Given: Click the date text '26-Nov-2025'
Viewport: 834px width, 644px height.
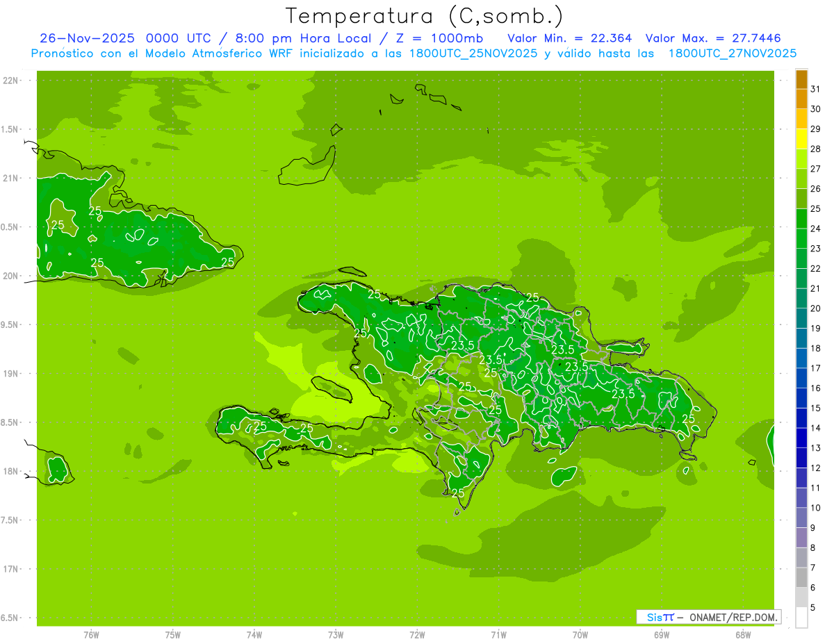Looking at the screenshot, I should 88,38.
